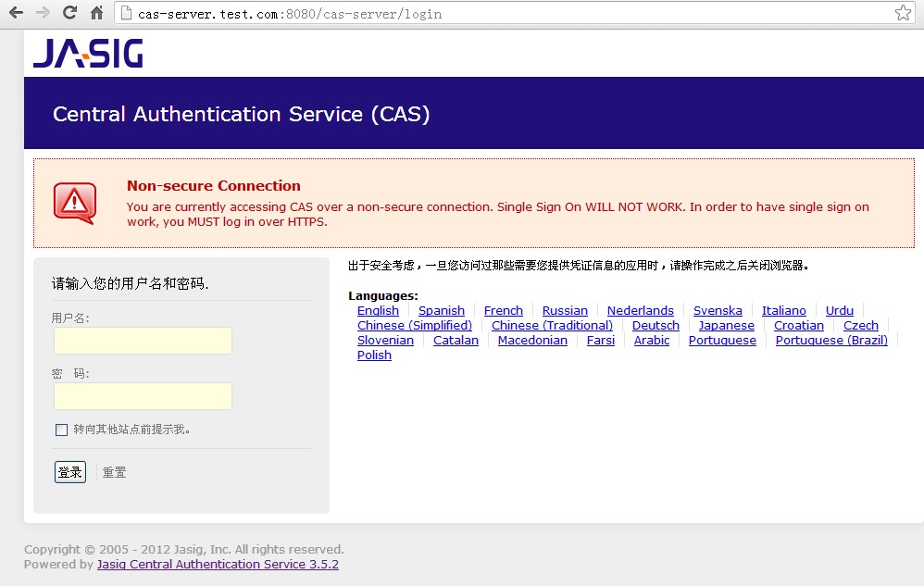The image size is (924, 586).
Task: Click the page icon in address bar
Action: click(126, 12)
